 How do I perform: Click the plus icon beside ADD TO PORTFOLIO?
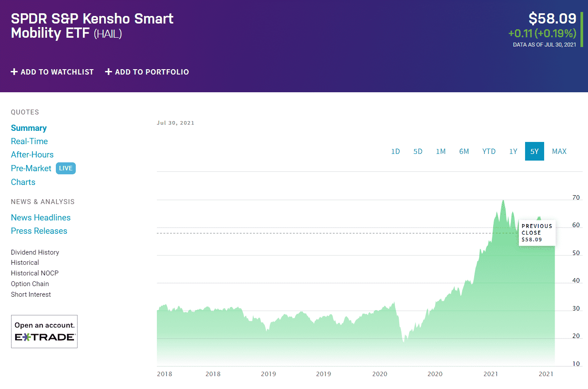coord(108,71)
